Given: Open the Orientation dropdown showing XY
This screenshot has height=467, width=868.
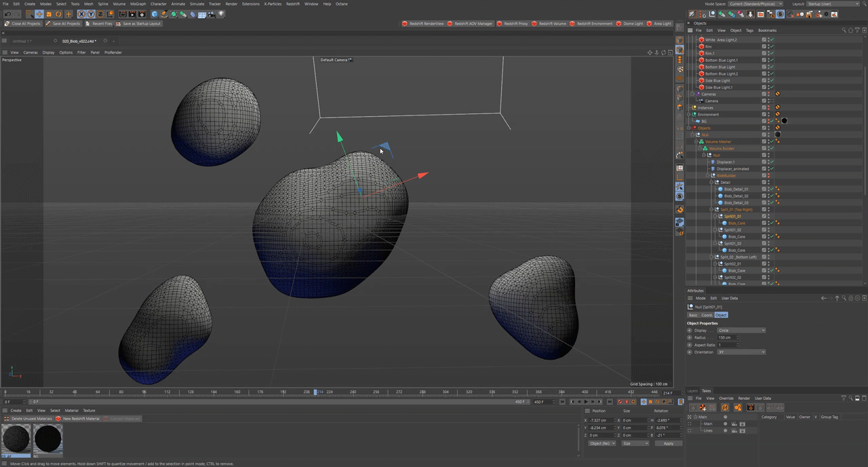Looking at the screenshot, I should click(x=741, y=352).
